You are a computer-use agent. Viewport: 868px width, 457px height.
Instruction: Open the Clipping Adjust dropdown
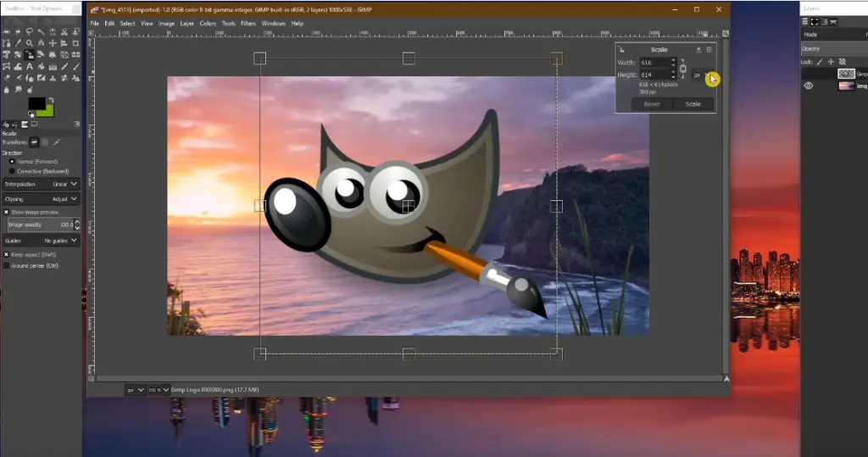click(41, 199)
